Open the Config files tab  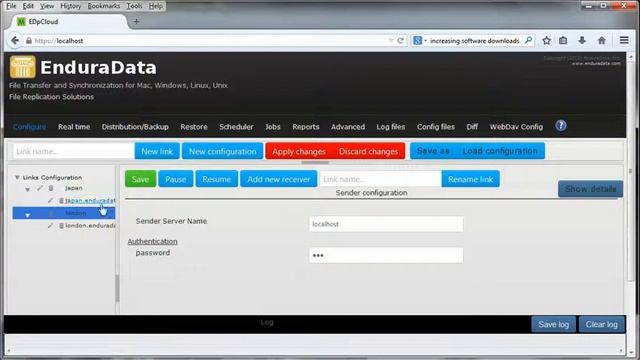(436, 127)
